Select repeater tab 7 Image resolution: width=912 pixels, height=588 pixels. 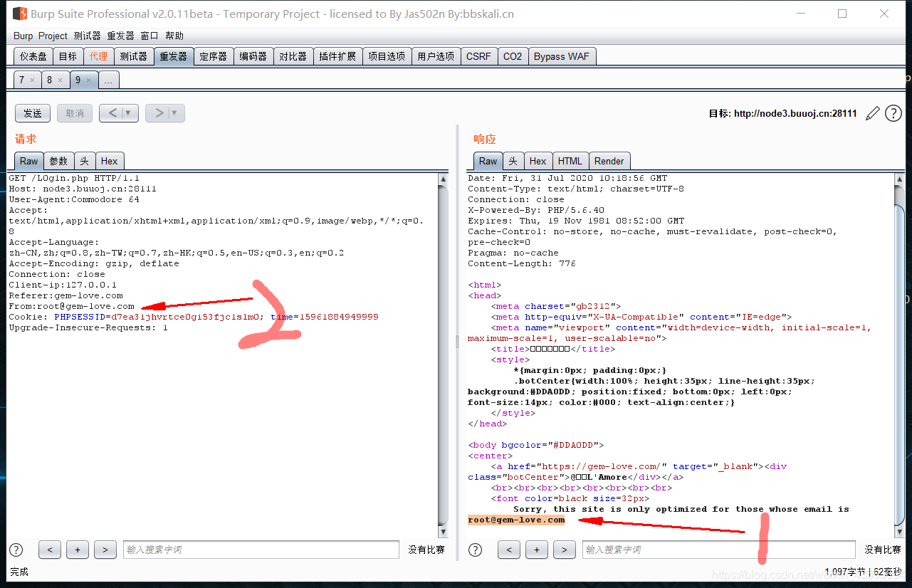22,80
